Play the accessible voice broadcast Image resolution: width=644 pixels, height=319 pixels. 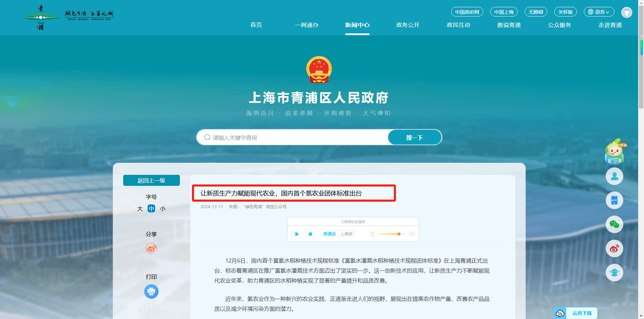click(x=297, y=234)
